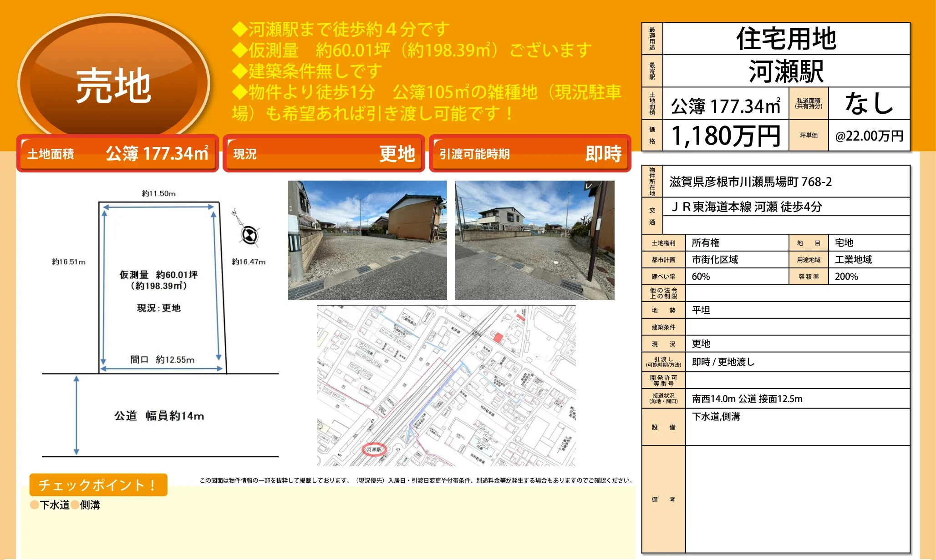Click the 現況 更地 banner
Image resolution: width=936 pixels, height=560 pixels.
pos(324,154)
